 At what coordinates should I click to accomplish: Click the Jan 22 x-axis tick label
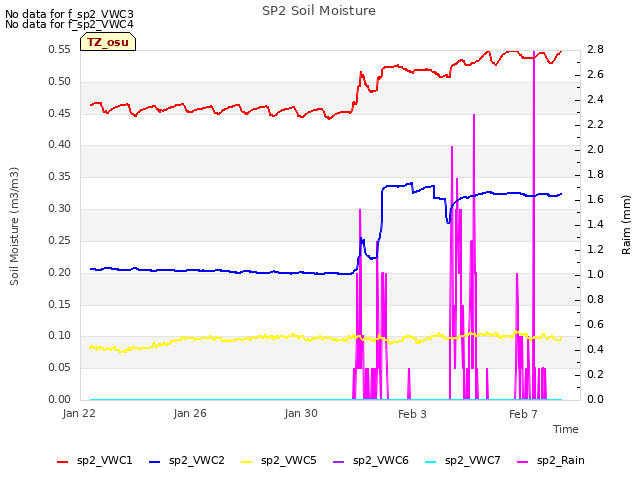pos(79,413)
